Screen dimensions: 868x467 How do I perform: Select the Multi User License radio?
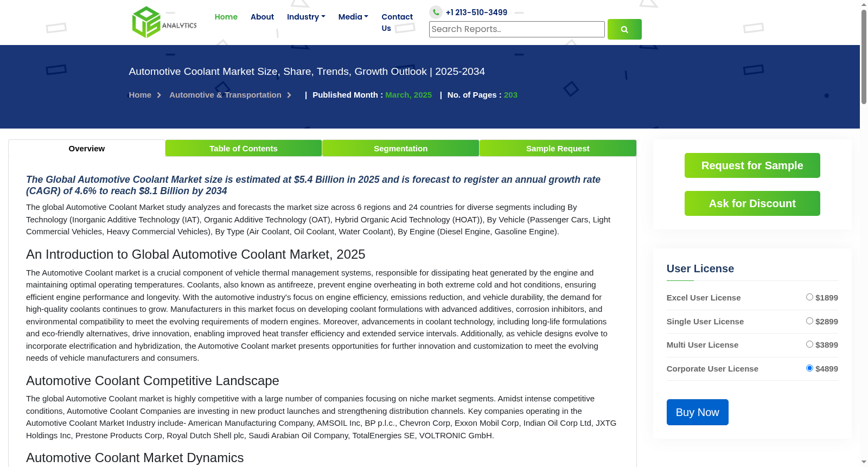coord(809,344)
